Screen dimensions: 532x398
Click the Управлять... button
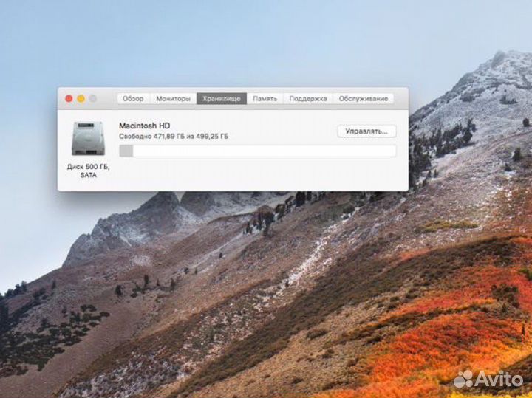(x=366, y=131)
